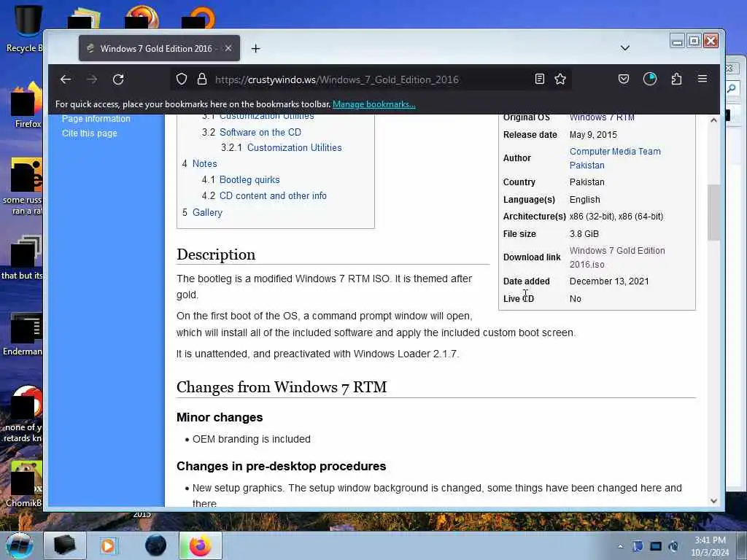Open the volume tray icon
This screenshot has width=747, height=560.
(673, 546)
